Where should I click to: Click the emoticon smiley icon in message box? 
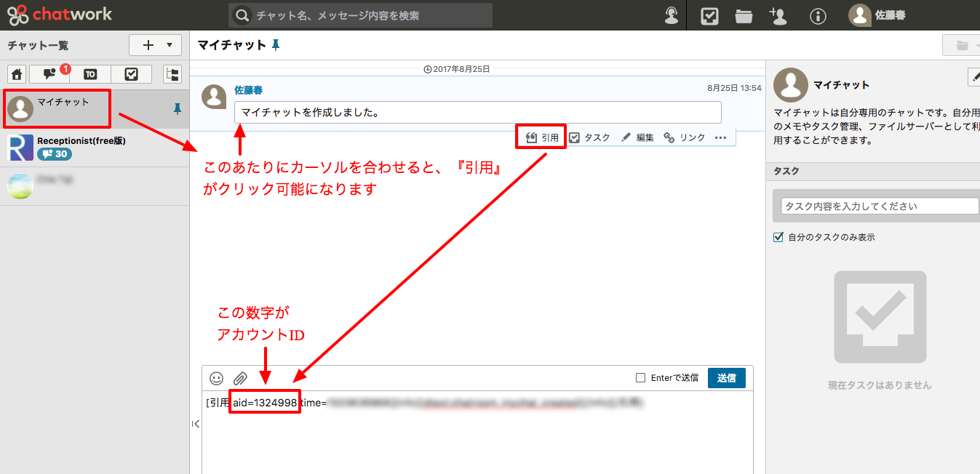tap(217, 378)
